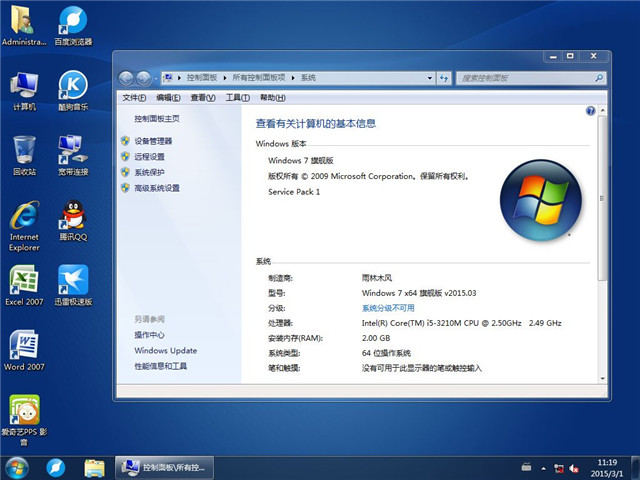640x480 pixels.
Task: Select the 'Service Pack 1' text
Action: click(x=294, y=192)
